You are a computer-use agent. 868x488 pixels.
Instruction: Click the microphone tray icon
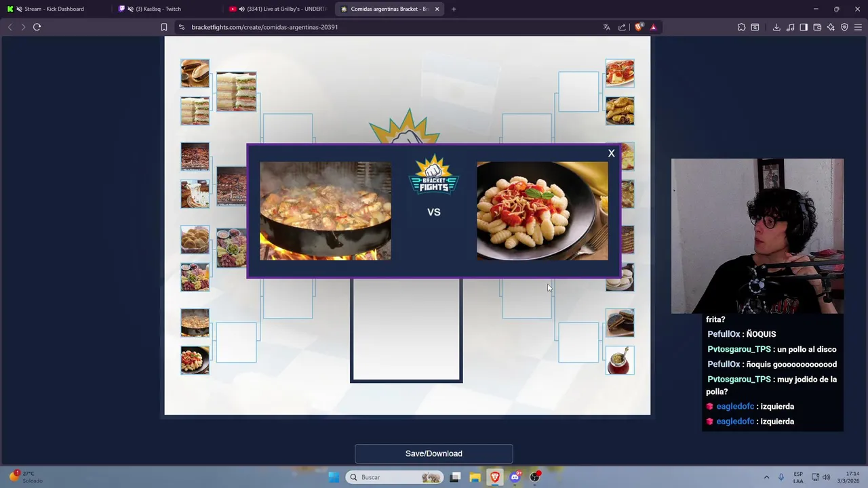(781, 477)
